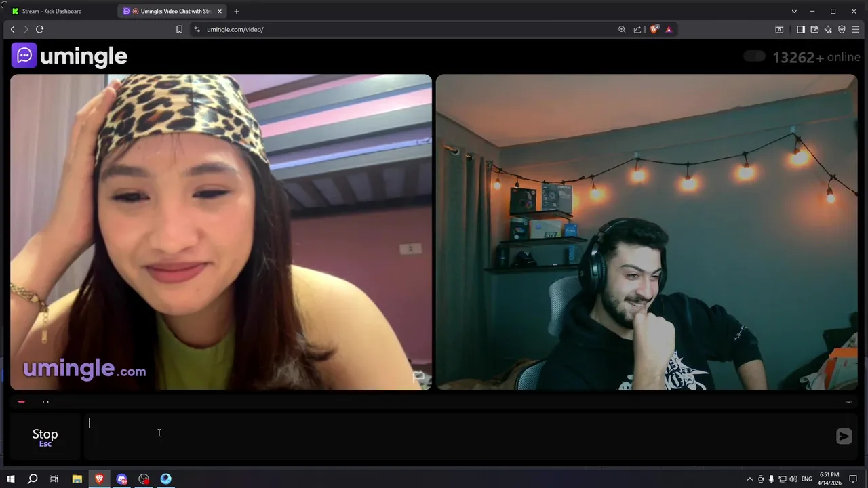Image resolution: width=868 pixels, height=488 pixels.
Task: Open the browser hamburger menu
Action: pos(855,29)
